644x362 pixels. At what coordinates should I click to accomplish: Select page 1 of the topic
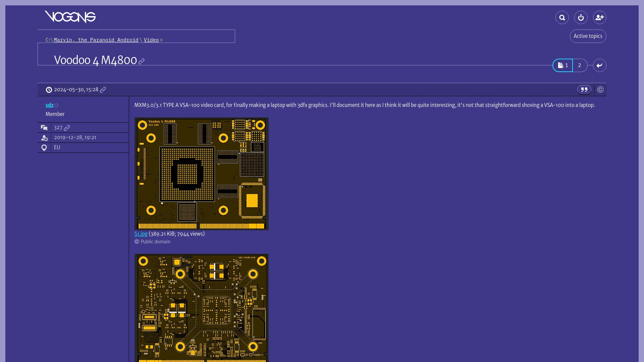[563, 65]
